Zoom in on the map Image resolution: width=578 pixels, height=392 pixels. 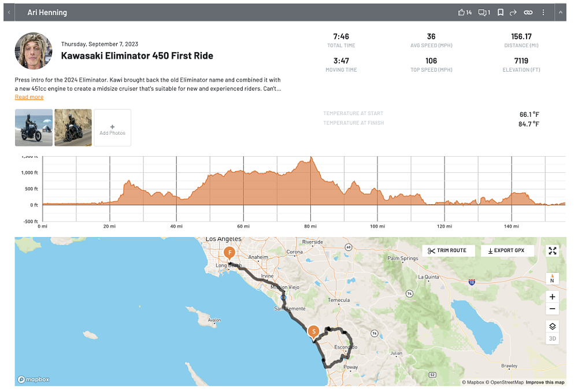click(x=553, y=297)
